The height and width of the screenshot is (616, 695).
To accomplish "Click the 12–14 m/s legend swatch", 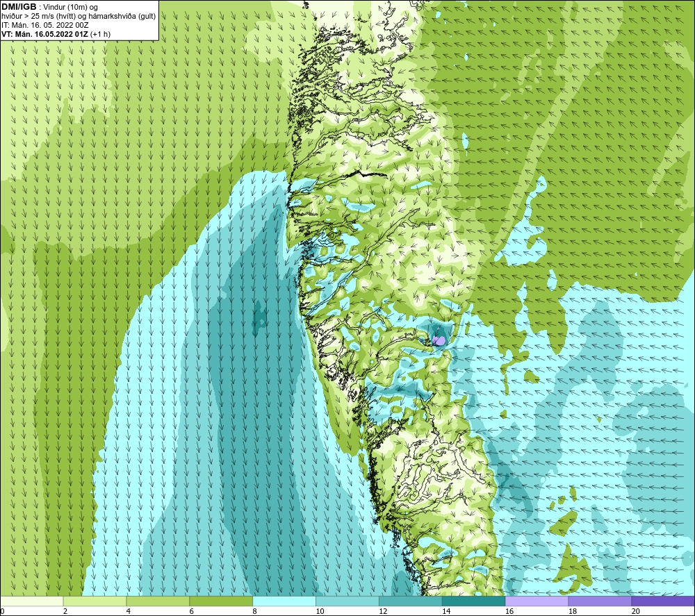I will 411,601.
